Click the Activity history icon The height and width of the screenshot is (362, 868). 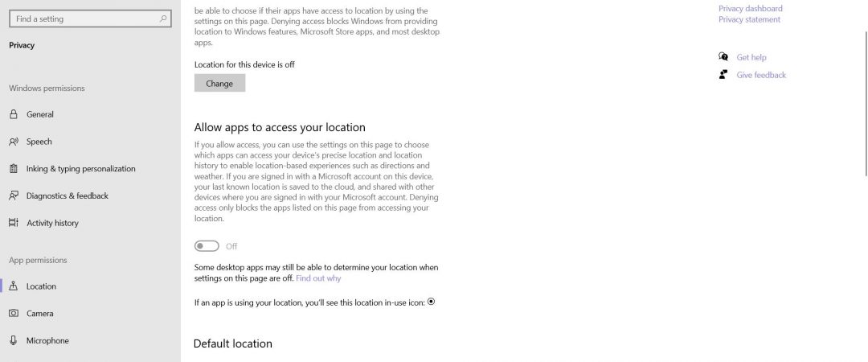pos(14,223)
